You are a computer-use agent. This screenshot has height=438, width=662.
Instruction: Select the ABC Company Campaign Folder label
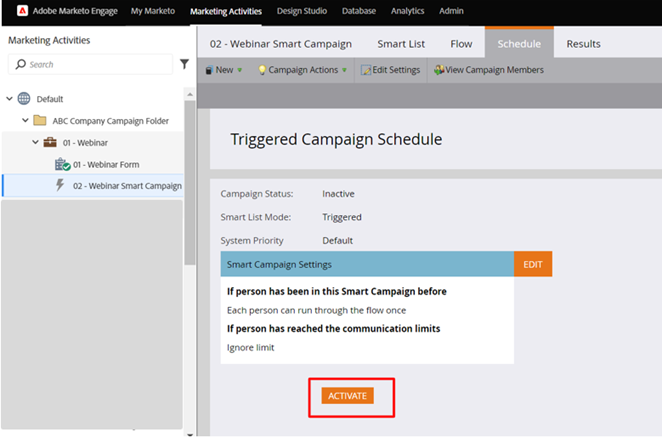(111, 121)
